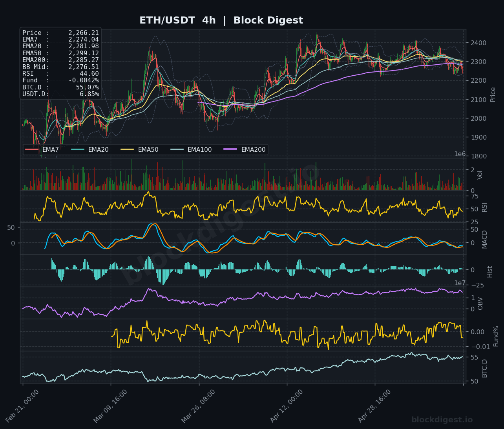The width and height of the screenshot is (504, 429).
Task: Click the USDT.D value 6.85% in info box
Action: coord(89,94)
